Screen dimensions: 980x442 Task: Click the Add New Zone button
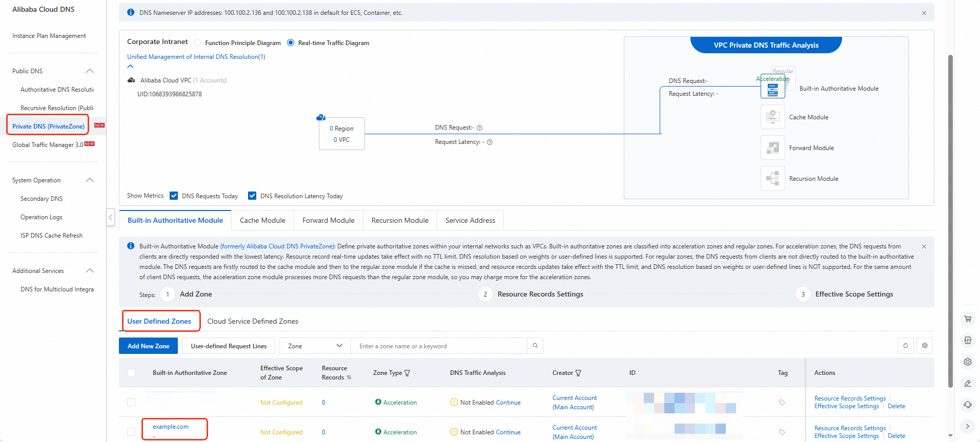(x=148, y=346)
